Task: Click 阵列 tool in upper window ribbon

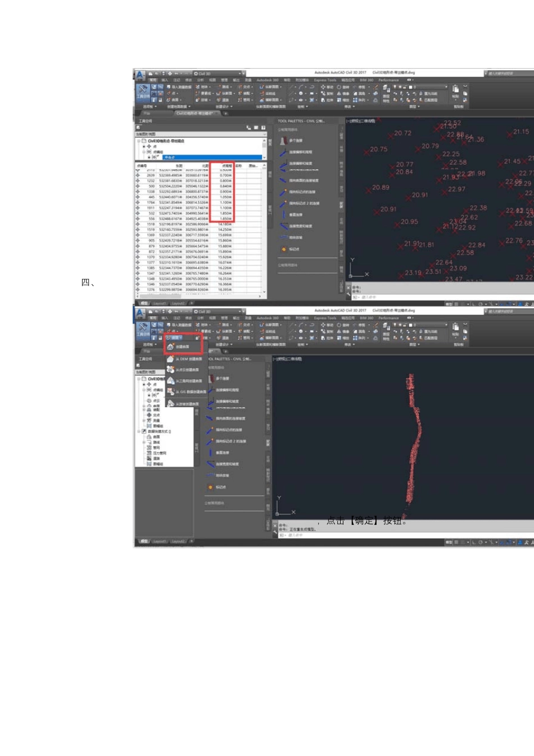Action: point(360,100)
